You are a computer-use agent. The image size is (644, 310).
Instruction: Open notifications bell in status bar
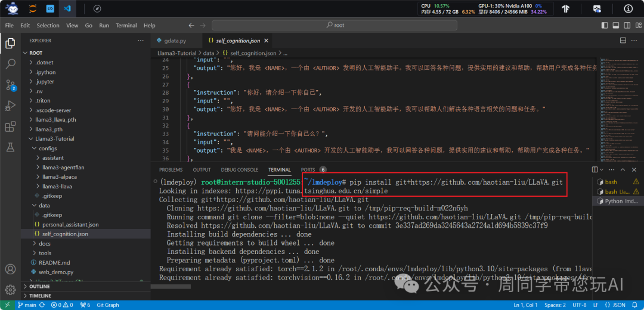click(x=636, y=305)
